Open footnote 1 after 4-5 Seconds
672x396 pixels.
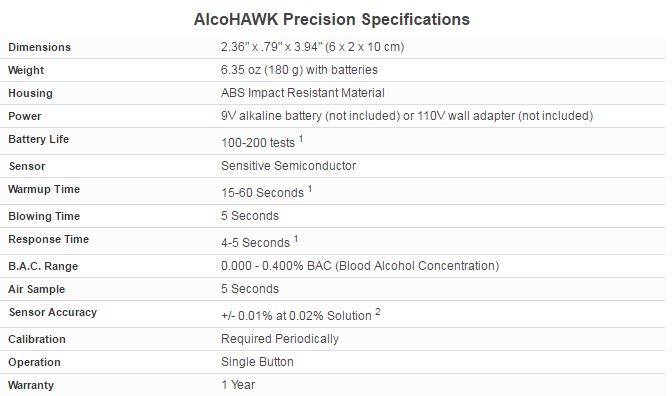coord(296,239)
